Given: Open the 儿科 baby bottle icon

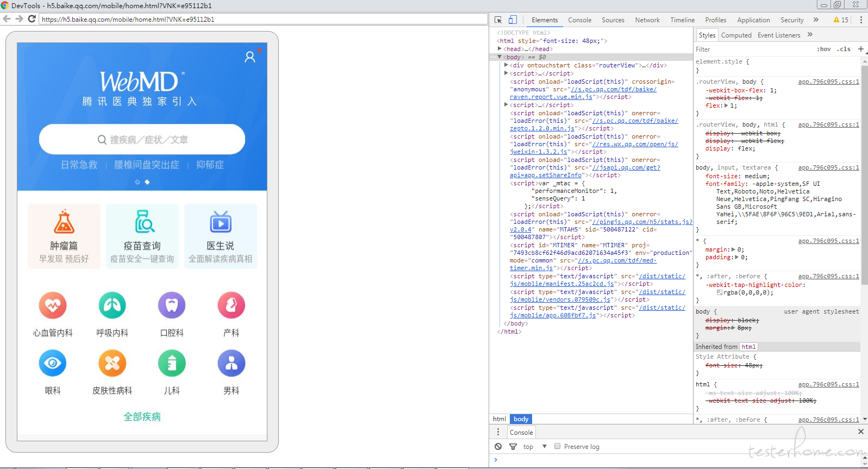Looking at the screenshot, I should click(172, 363).
